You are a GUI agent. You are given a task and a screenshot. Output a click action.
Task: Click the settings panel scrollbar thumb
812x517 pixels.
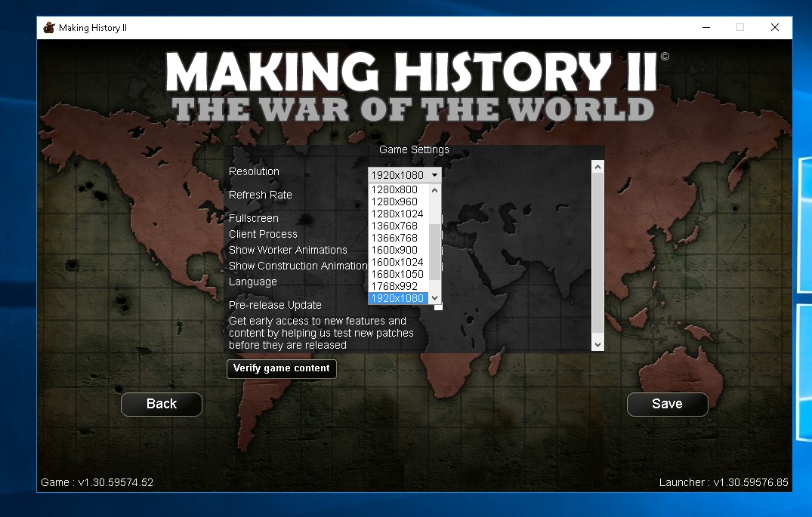(x=597, y=253)
